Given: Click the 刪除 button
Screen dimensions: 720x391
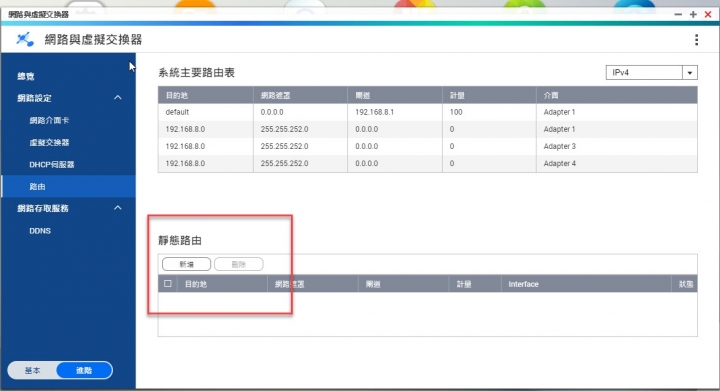Looking at the screenshot, I should click(239, 264).
